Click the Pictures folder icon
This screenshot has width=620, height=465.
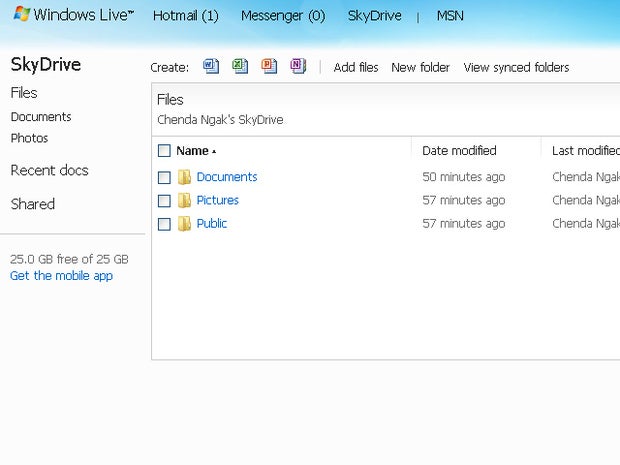pos(185,200)
